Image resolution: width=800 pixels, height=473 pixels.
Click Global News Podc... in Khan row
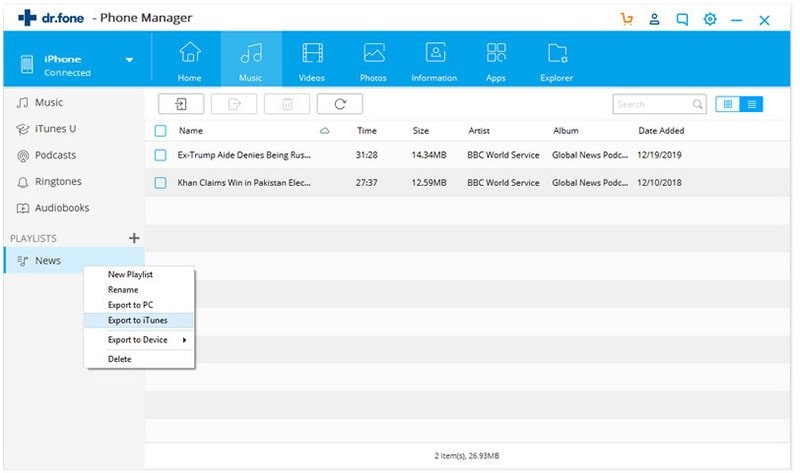coord(590,183)
